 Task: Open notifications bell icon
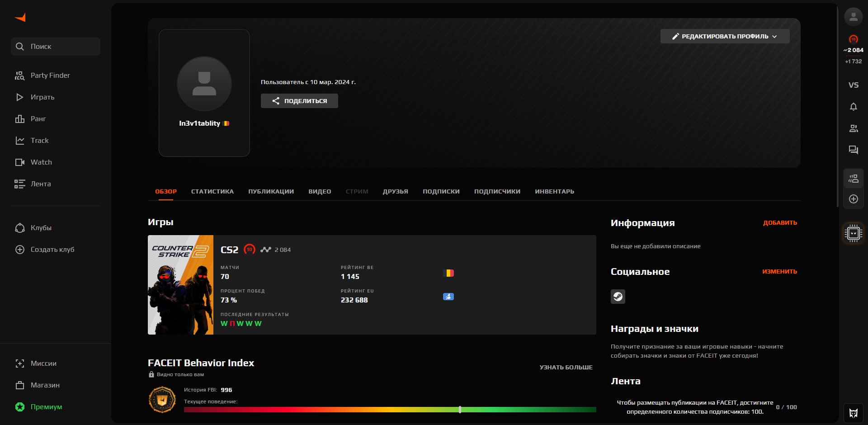tap(853, 107)
